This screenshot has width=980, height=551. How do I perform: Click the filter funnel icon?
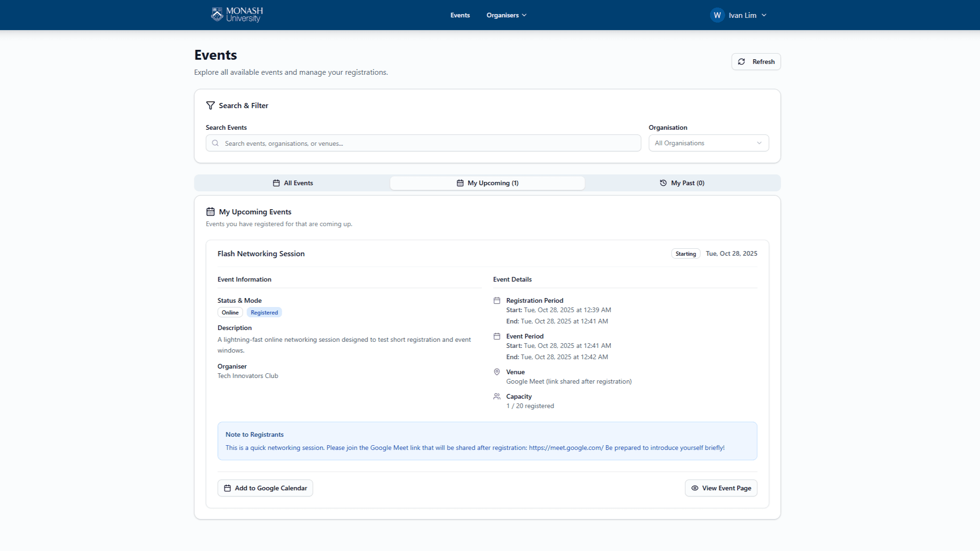click(x=210, y=105)
